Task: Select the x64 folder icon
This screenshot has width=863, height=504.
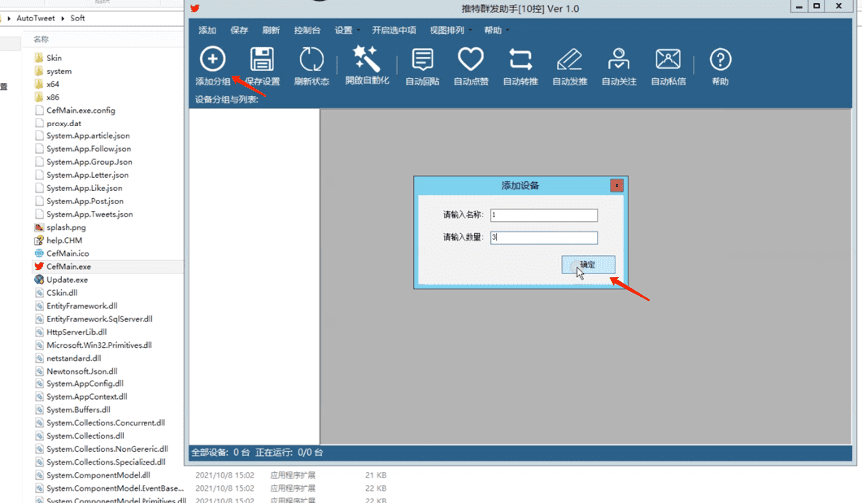Action: point(39,84)
